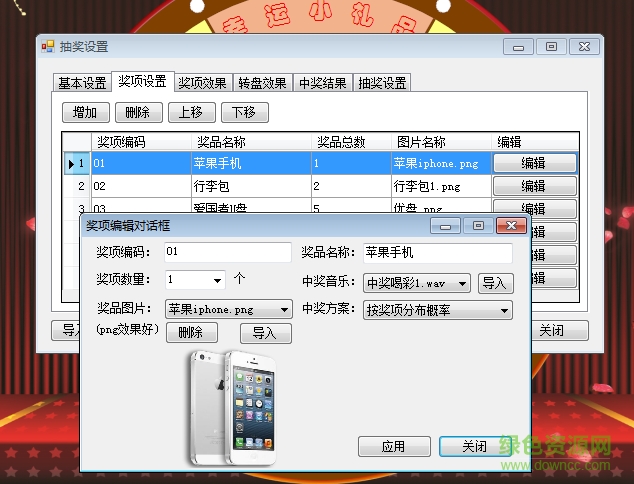Switch to the 中奖结果 tab

pos(323,83)
